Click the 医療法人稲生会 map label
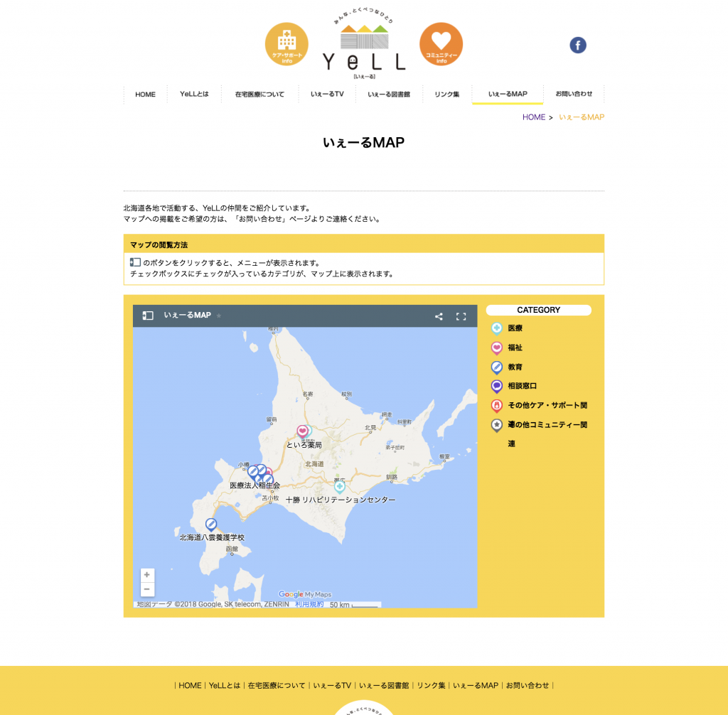This screenshot has width=728, height=715. 255,485
